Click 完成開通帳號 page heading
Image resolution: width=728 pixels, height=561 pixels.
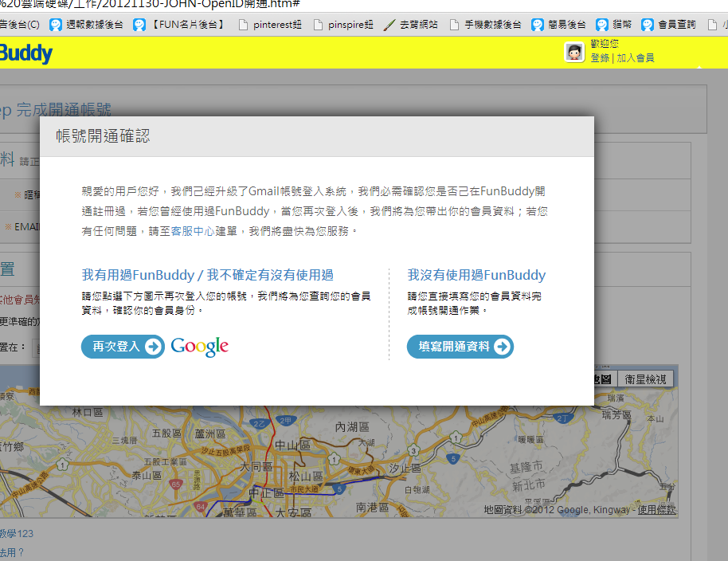[x=64, y=110]
